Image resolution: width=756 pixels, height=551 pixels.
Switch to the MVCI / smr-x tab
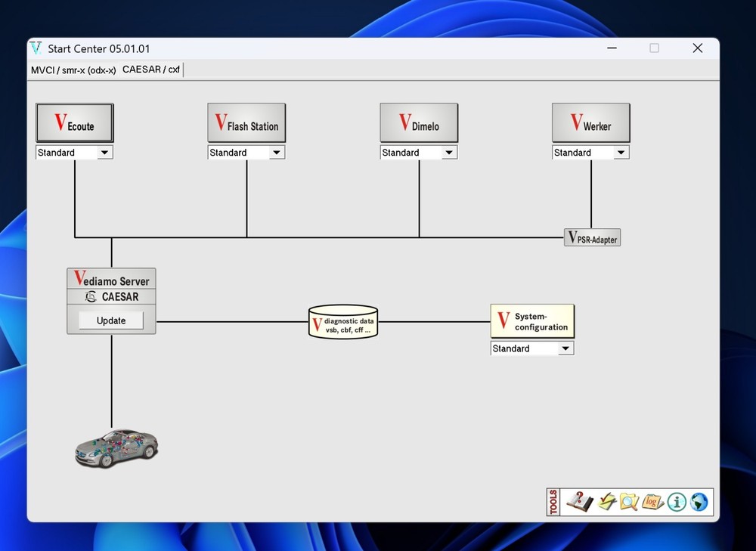click(x=73, y=70)
